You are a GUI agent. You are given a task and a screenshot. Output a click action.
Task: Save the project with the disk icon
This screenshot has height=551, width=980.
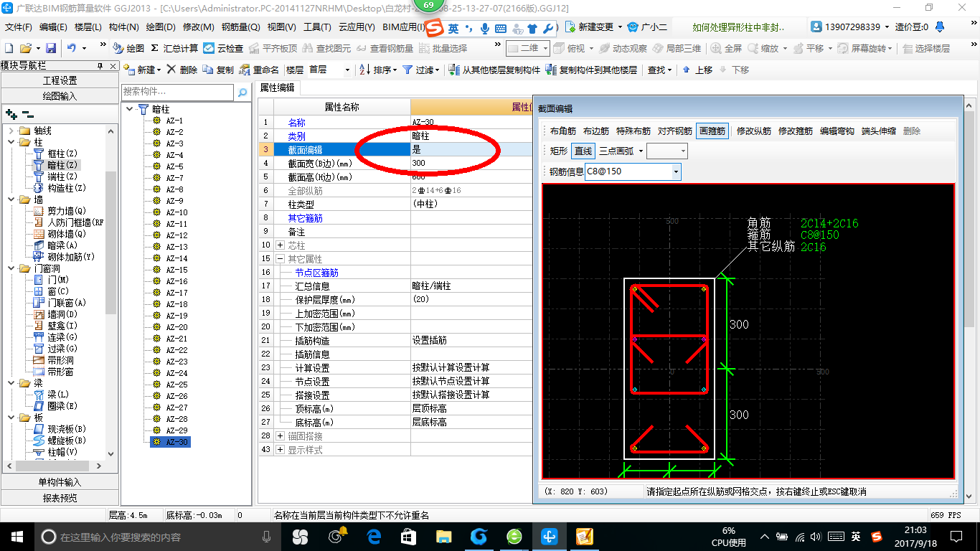[x=51, y=48]
